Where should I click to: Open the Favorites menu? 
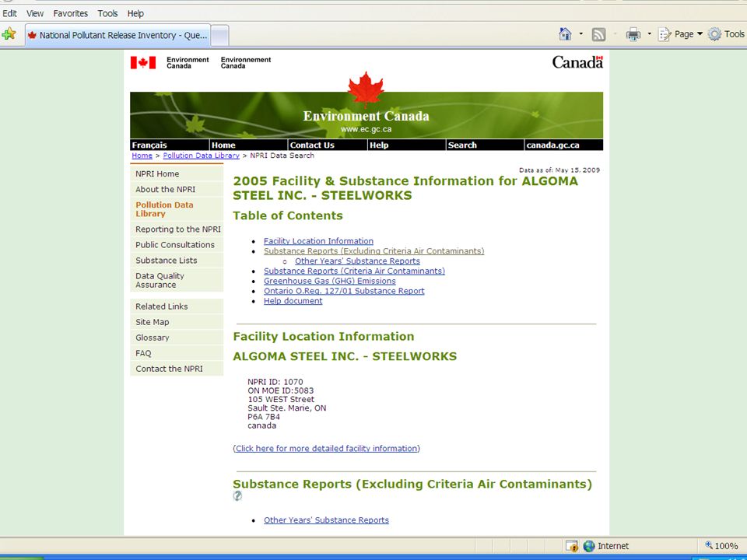71,13
